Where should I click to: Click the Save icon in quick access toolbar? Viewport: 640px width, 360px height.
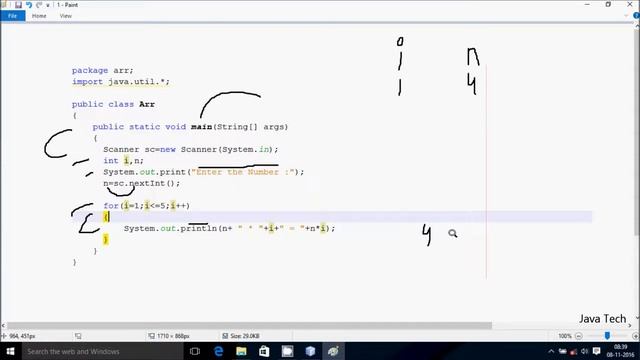18,5
